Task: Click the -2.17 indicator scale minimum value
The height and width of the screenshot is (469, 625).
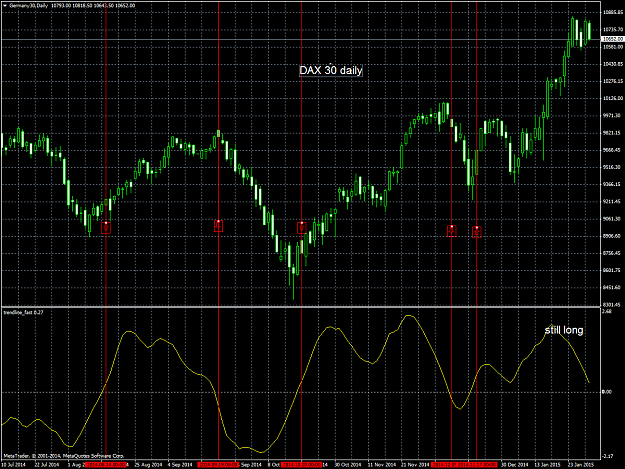Action: tap(608, 456)
